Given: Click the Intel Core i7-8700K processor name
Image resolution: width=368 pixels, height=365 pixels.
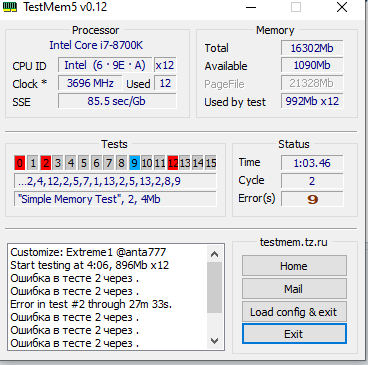Looking at the screenshot, I should 96,45.
